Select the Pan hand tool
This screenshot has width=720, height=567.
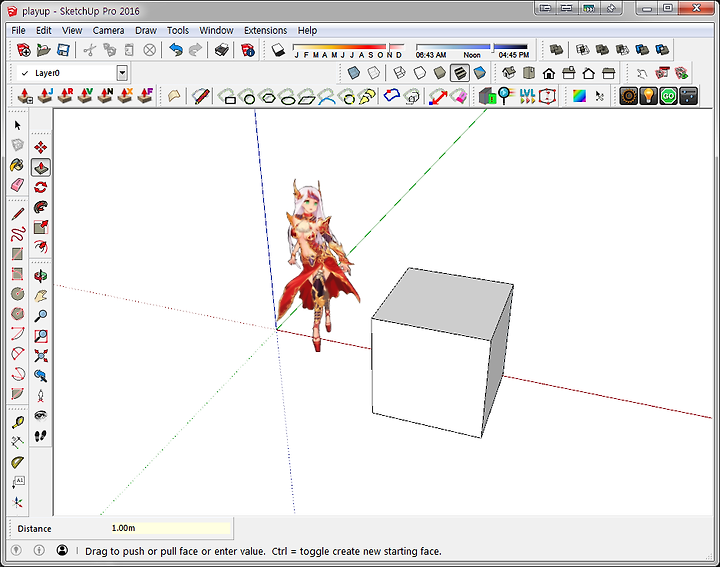[41, 296]
